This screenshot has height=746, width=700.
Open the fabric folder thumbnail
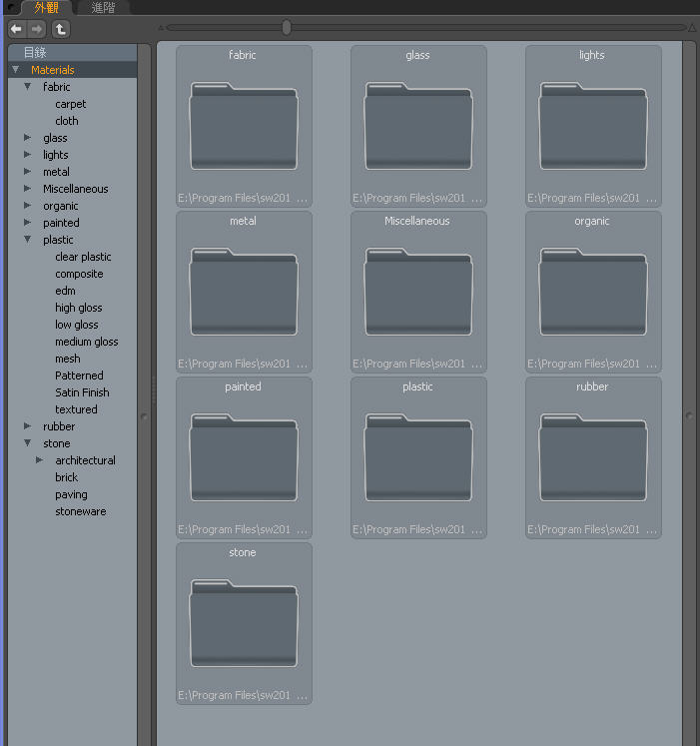click(244, 126)
